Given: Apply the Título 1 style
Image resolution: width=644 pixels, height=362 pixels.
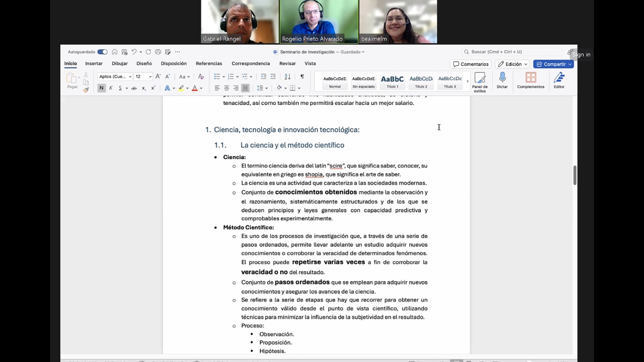Looking at the screenshot, I should click(392, 81).
